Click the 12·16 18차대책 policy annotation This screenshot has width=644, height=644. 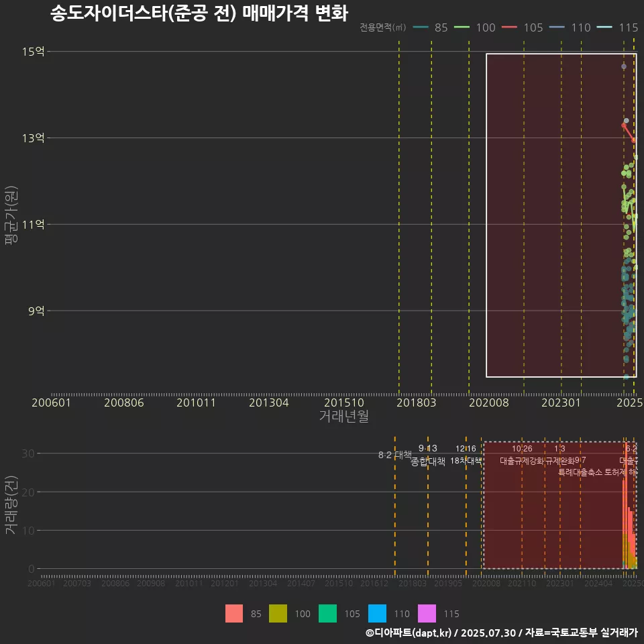coord(466,455)
